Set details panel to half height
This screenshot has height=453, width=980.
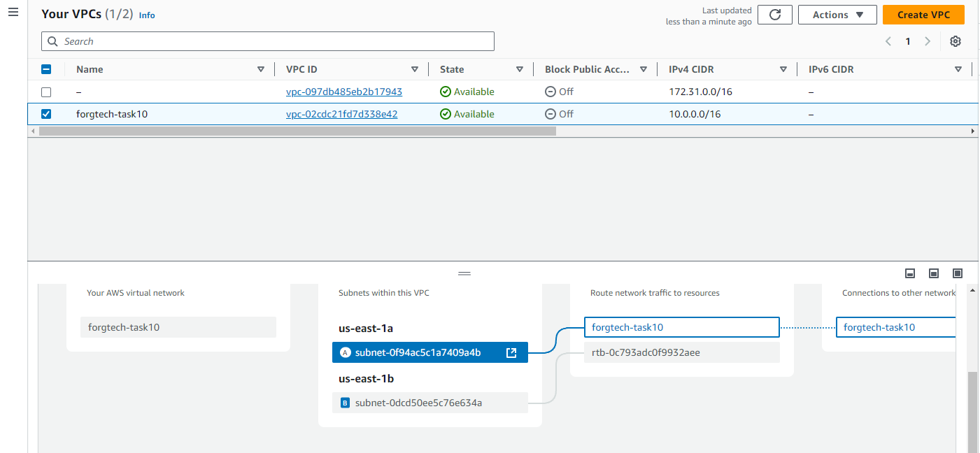pos(934,273)
